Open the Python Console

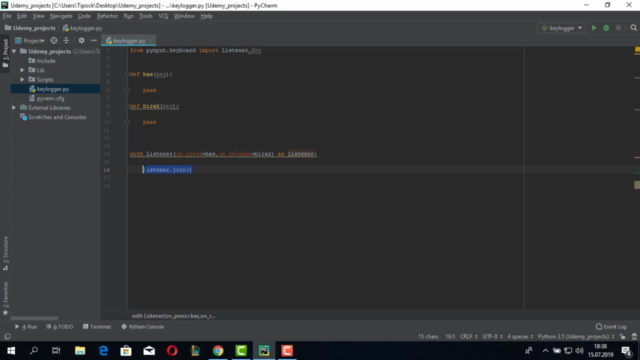(143, 327)
